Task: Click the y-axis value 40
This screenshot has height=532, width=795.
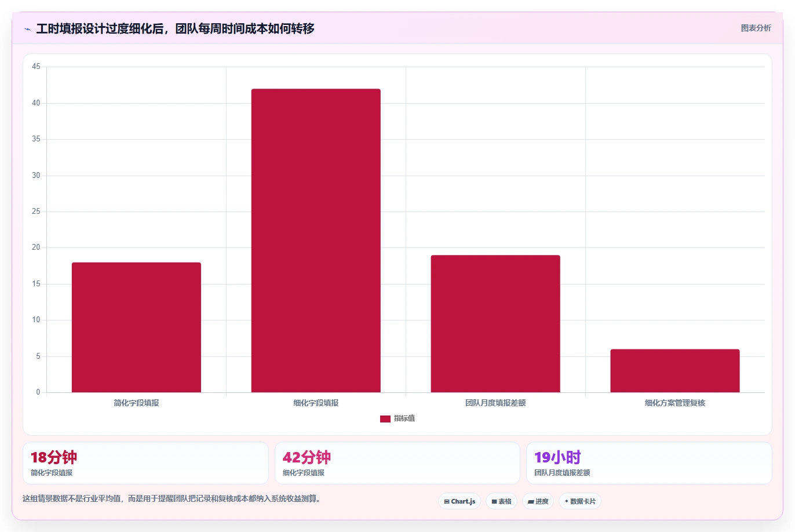Action: [x=36, y=103]
